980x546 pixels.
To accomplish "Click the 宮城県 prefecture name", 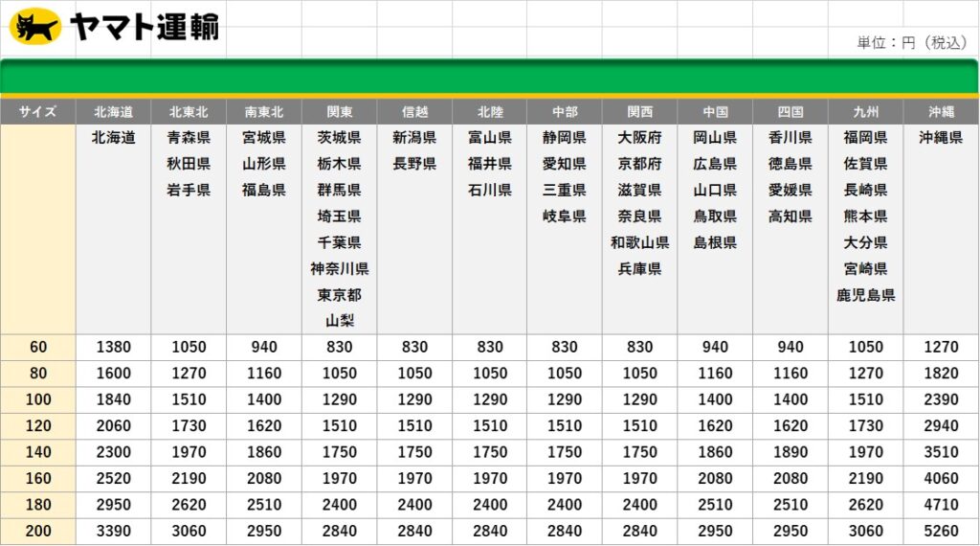I will [x=264, y=138].
